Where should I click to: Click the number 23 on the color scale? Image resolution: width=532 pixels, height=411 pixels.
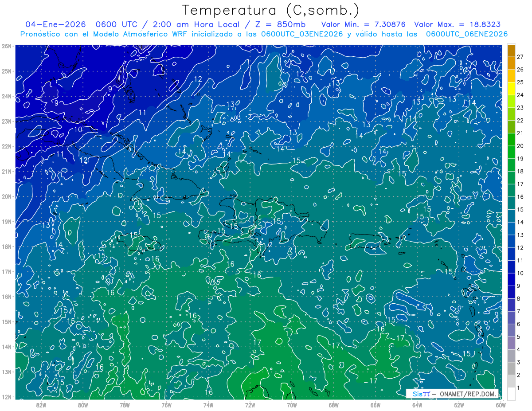tap(520, 108)
